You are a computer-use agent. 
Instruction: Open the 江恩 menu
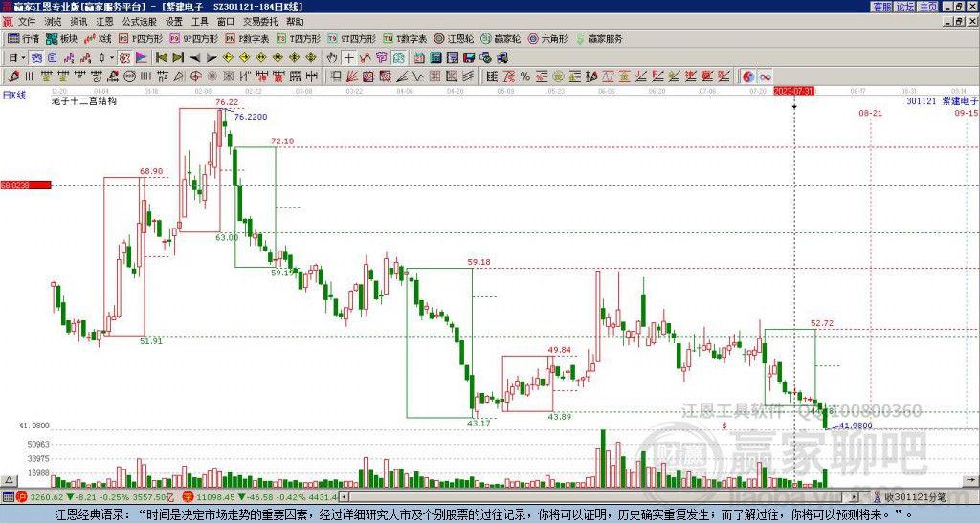coord(104,22)
